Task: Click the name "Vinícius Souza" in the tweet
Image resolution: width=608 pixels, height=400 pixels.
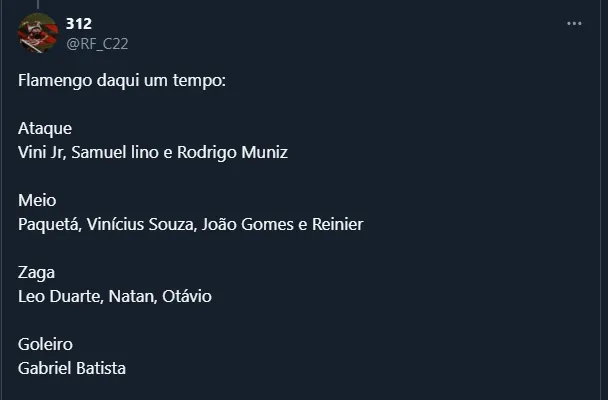Action: (141, 224)
